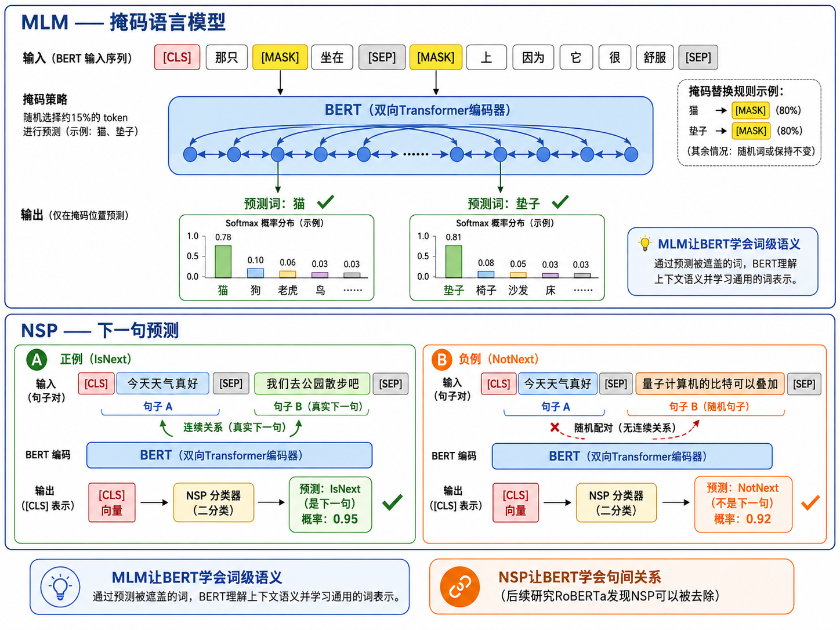This screenshot has height=630, width=840.
Task: Select the red [CLS] token in MLM input sequence
Action: tap(177, 57)
